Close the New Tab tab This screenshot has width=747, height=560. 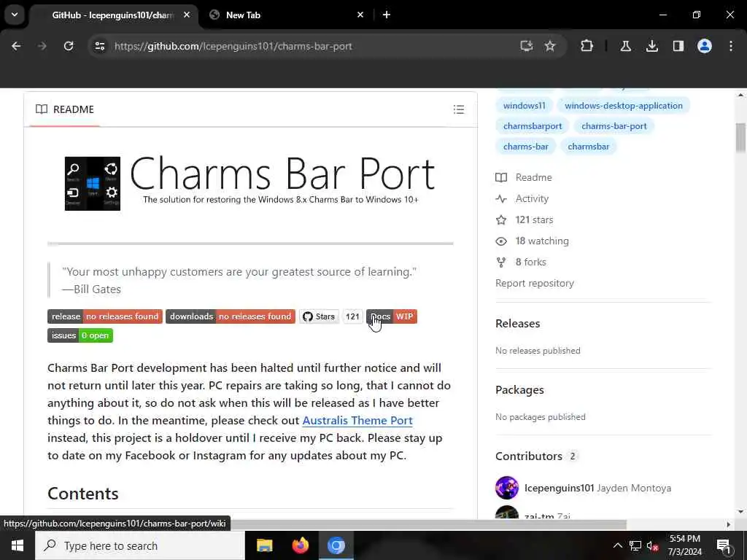pos(360,15)
